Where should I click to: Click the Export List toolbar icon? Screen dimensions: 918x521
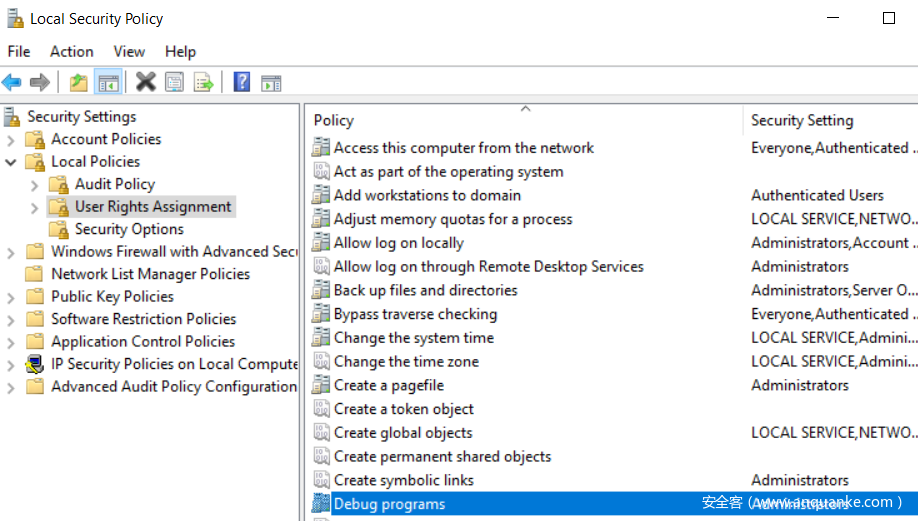pyautogui.click(x=203, y=82)
